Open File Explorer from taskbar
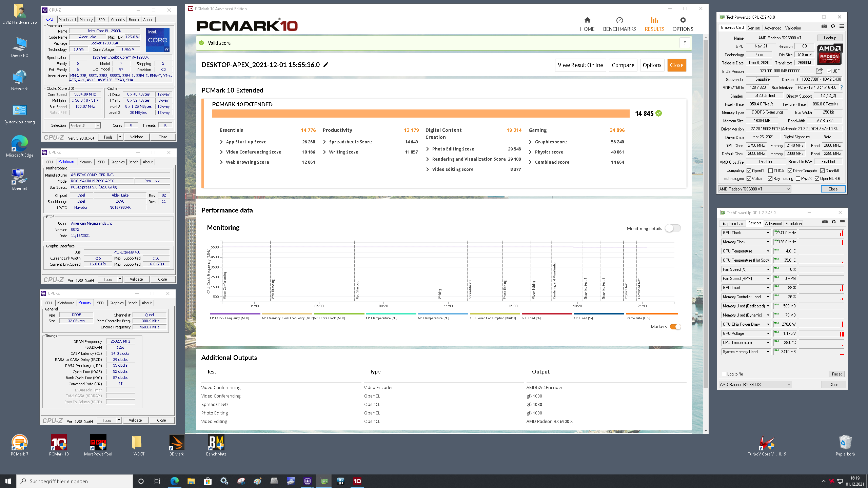The image size is (868, 488). coord(191,481)
